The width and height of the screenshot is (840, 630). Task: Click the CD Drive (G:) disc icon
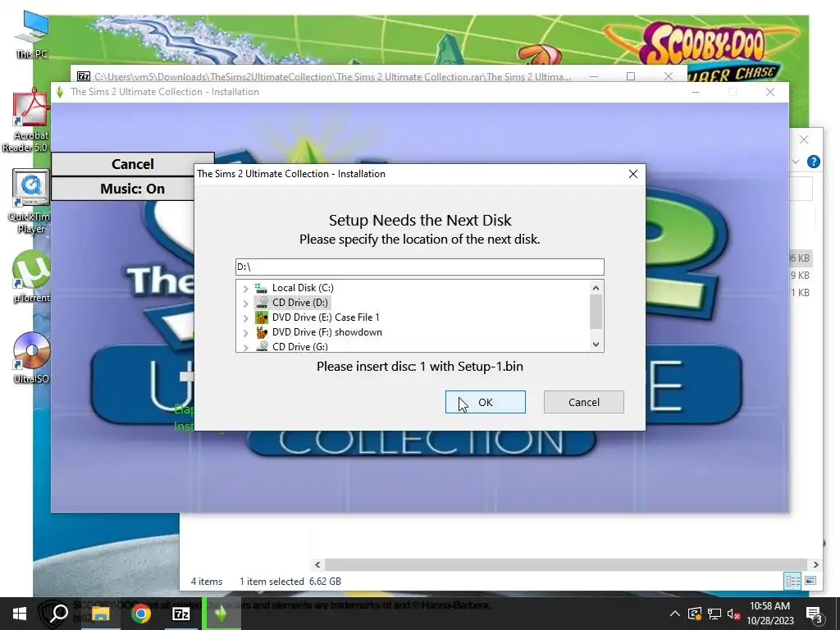click(262, 347)
